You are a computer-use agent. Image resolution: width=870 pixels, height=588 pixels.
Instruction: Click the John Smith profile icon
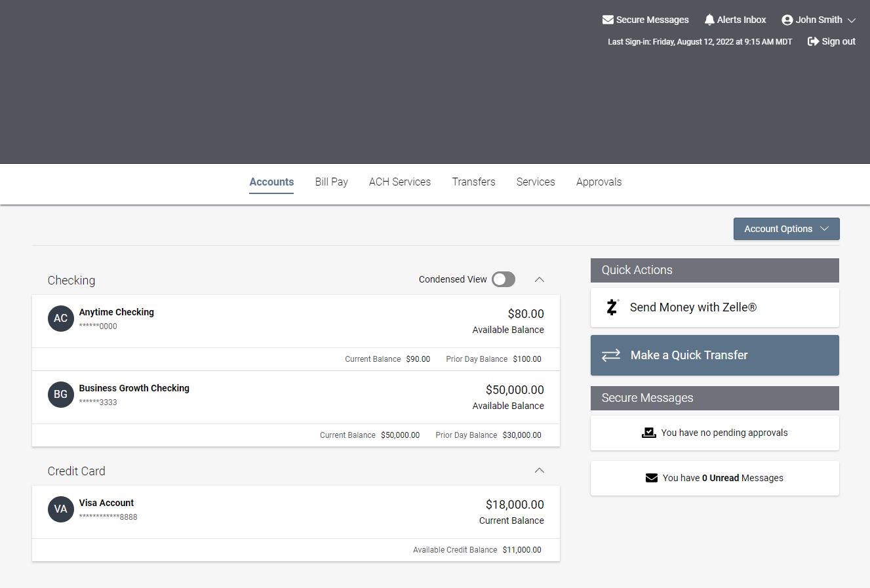tap(787, 20)
